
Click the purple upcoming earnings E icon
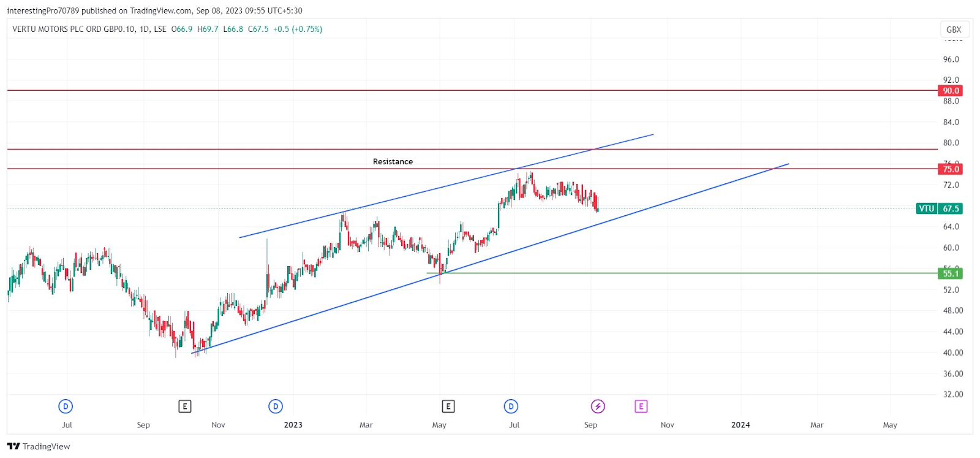point(641,406)
